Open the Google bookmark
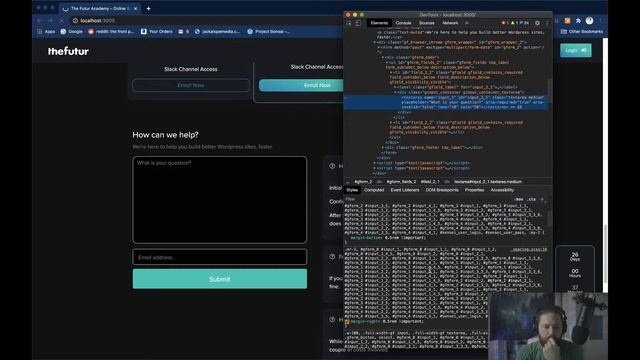 [x=71, y=31]
